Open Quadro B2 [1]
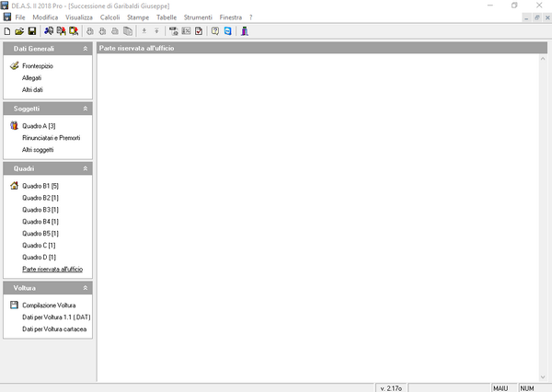 coord(40,198)
